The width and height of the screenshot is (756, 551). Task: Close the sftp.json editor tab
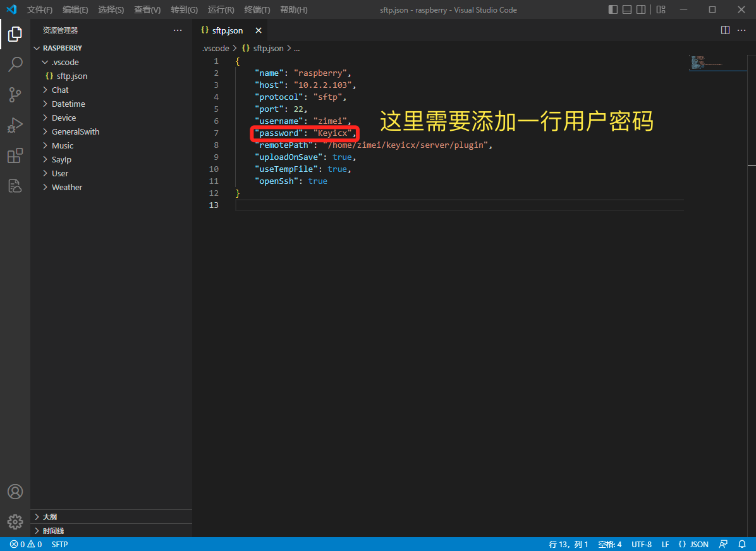259,30
